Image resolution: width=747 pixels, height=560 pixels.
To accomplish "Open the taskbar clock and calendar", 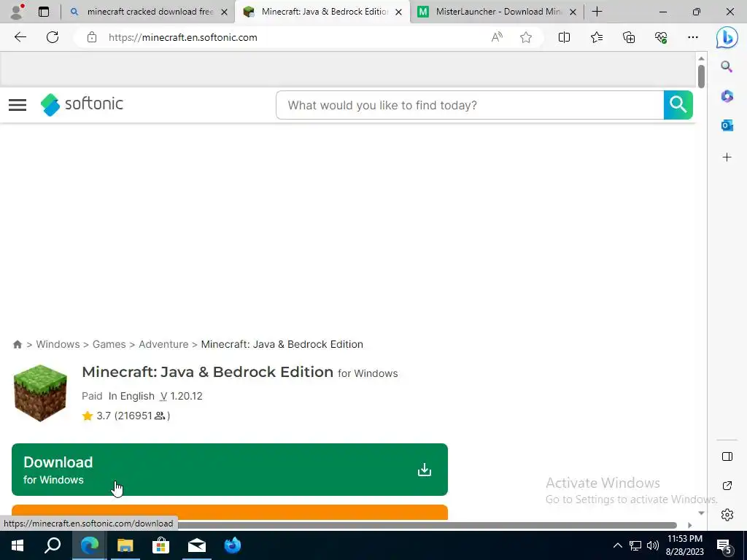I will tap(684, 545).
